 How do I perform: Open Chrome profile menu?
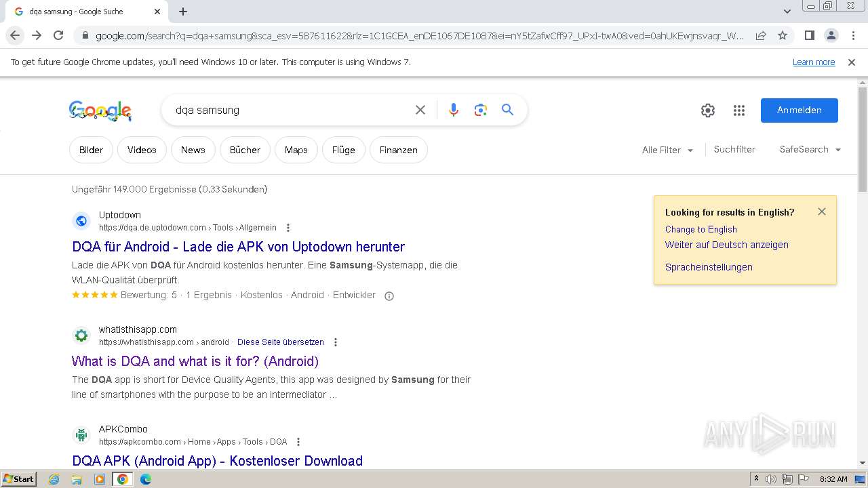pyautogui.click(x=831, y=35)
